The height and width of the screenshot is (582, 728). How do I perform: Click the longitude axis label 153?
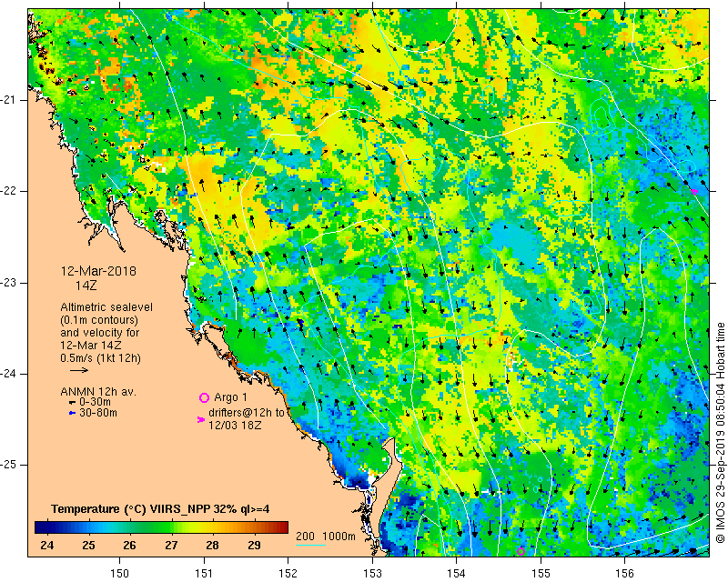(372, 574)
